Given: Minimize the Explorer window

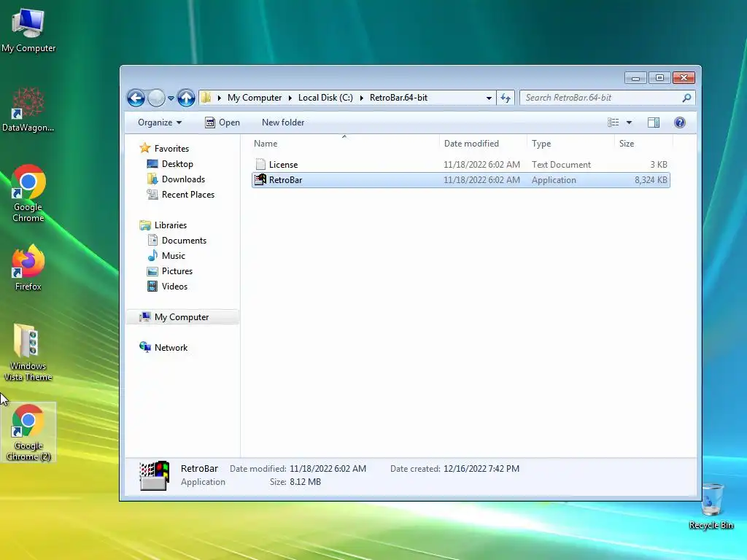Looking at the screenshot, I should click(635, 77).
